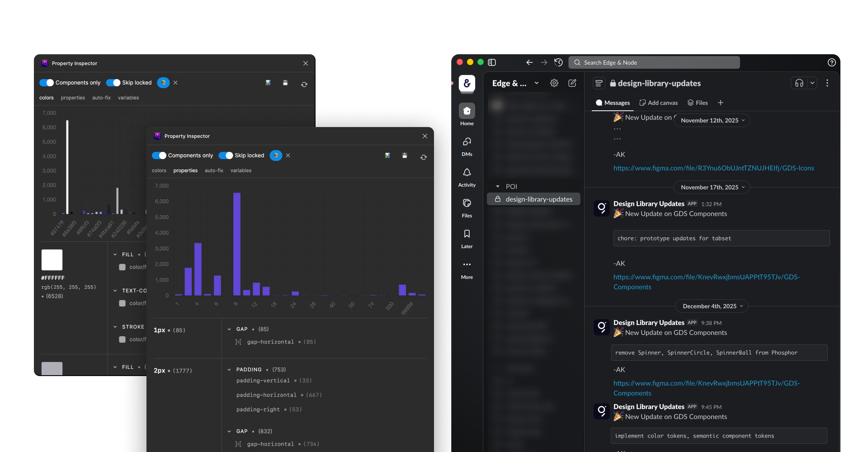This screenshot has width=868, height=452.
Task: Select the #FFFFFF white color swatch
Action: [x=52, y=260]
